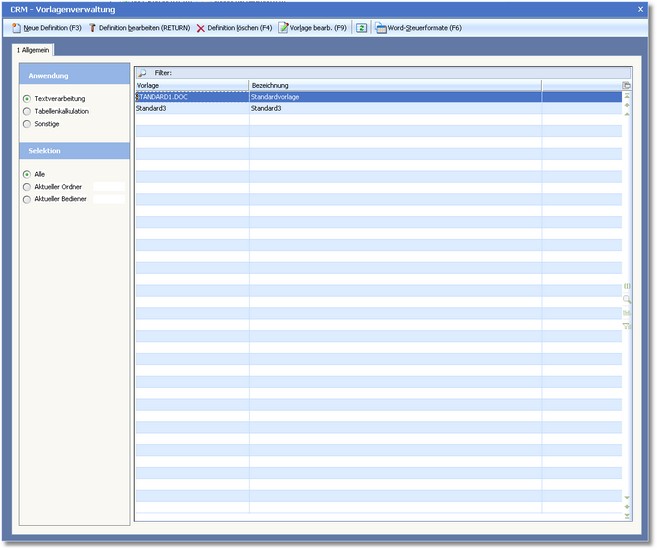Image resolution: width=657 pixels, height=550 pixels.
Task: Click the column chooser icon at table header corner
Action: [x=627, y=86]
